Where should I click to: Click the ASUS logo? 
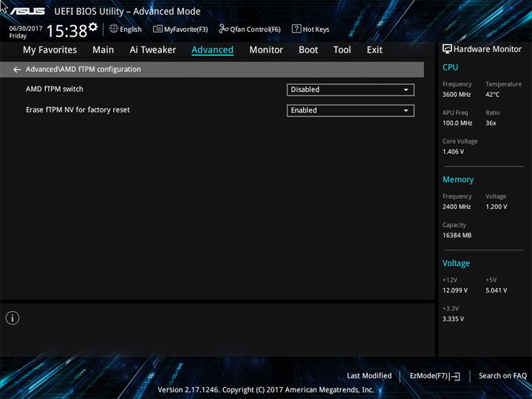27,12
